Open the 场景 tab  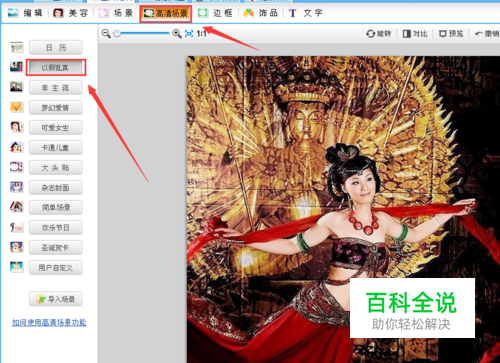[x=116, y=13]
